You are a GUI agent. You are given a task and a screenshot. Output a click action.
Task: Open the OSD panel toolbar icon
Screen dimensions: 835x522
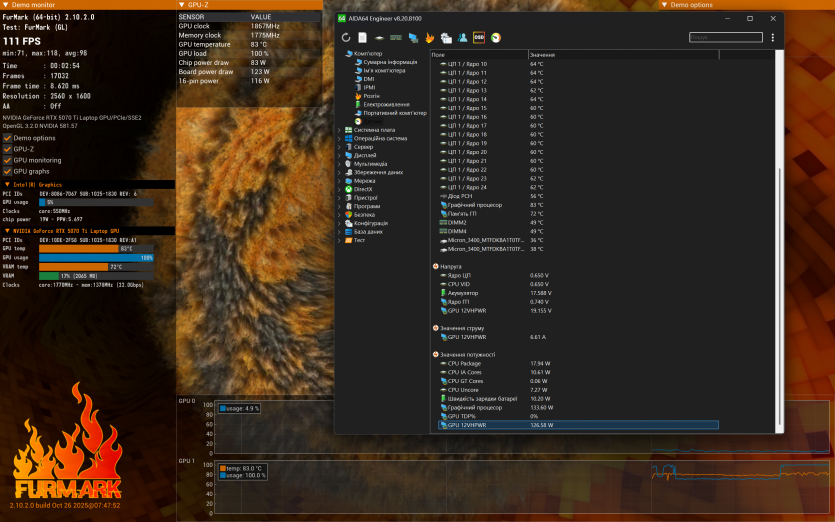479,38
